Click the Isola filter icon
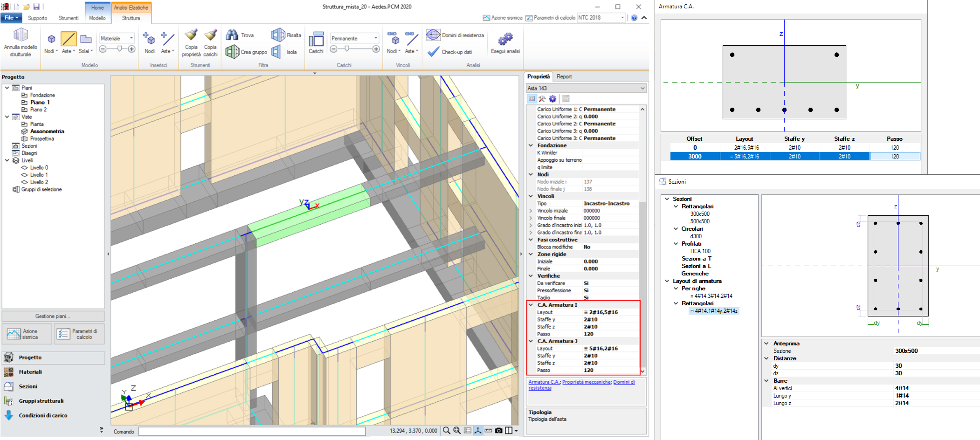980x440 pixels. 276,52
